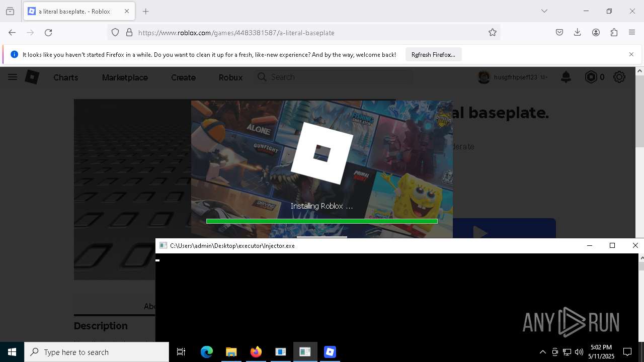Click the Injector.exe console title bar icon

[163, 245]
